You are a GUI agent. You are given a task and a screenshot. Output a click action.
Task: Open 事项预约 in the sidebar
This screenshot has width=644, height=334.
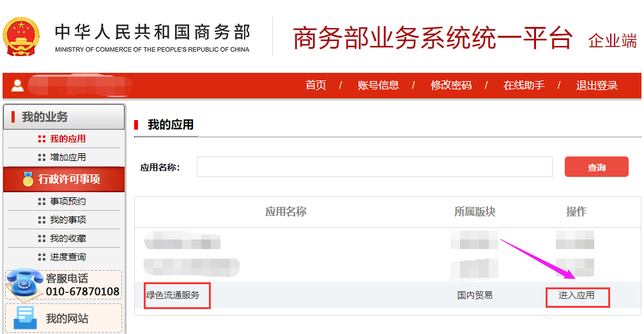[x=68, y=201]
